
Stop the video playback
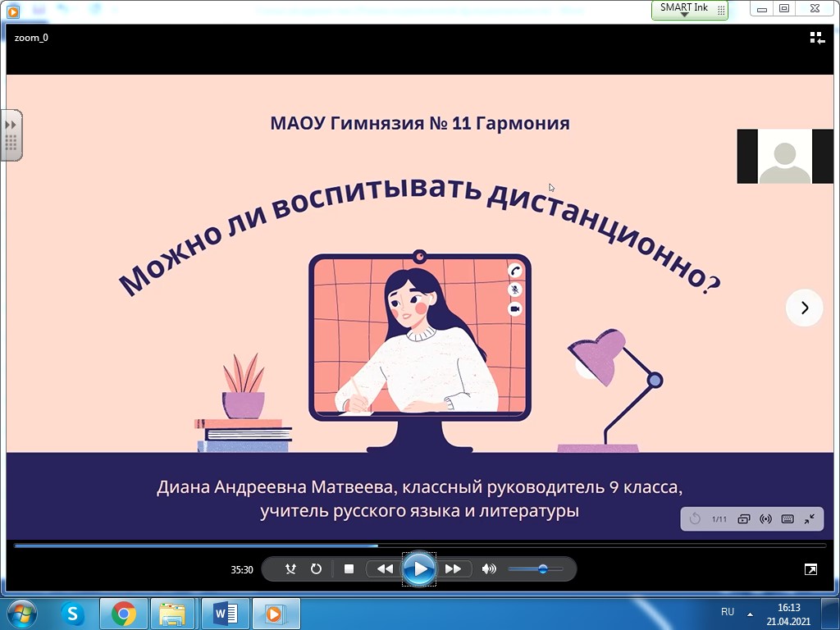click(349, 568)
